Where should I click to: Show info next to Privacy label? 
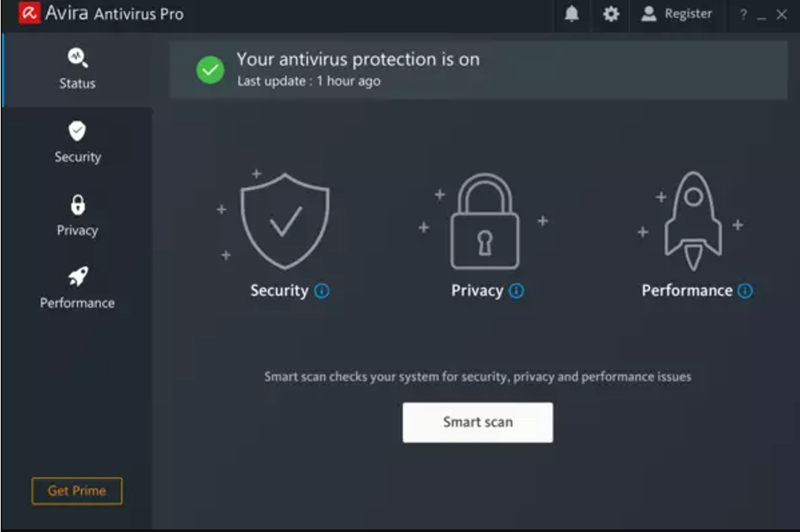pyautogui.click(x=517, y=291)
